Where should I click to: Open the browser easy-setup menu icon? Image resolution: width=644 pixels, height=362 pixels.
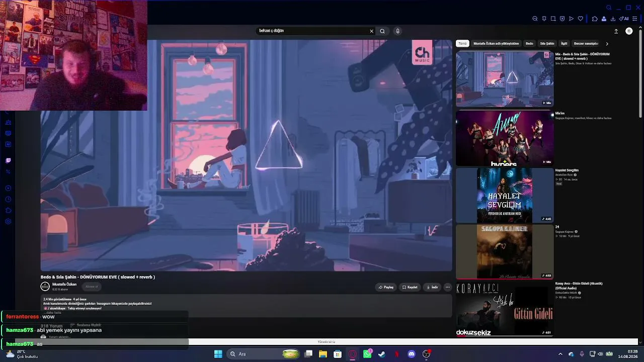[634, 19]
